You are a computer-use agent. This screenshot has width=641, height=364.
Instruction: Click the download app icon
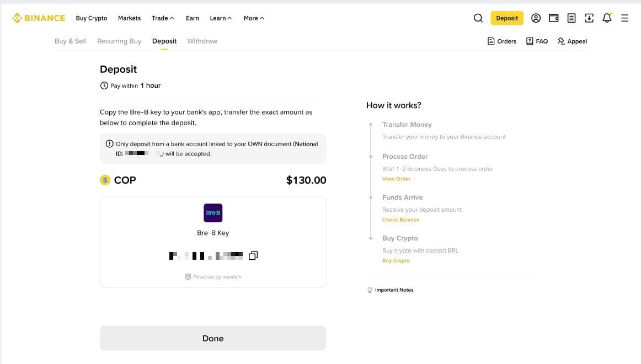[x=589, y=18]
